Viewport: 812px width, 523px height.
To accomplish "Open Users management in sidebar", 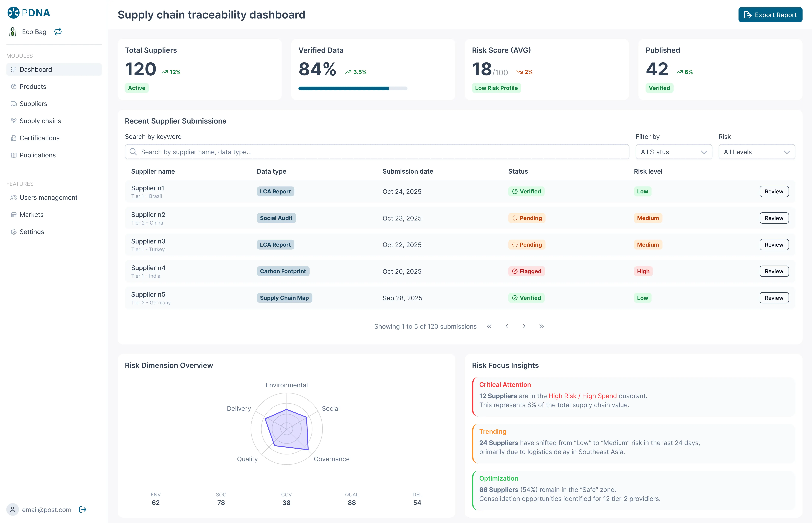I will (48, 197).
